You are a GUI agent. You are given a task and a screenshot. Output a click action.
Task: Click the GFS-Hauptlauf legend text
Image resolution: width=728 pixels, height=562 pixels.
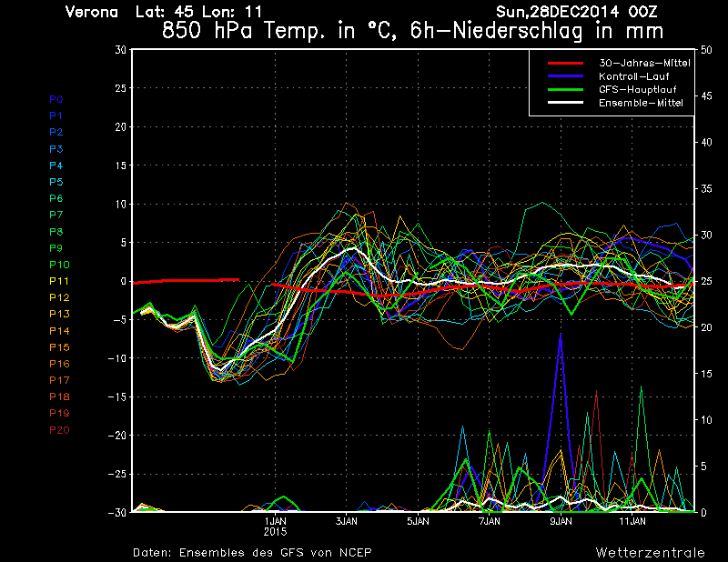[638, 89]
